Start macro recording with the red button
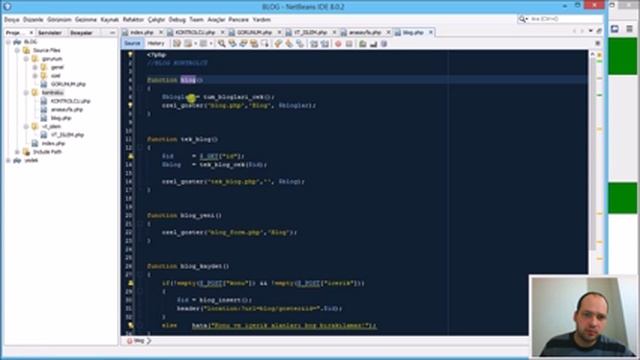This screenshot has height=360, width=640. pyautogui.click(x=338, y=43)
